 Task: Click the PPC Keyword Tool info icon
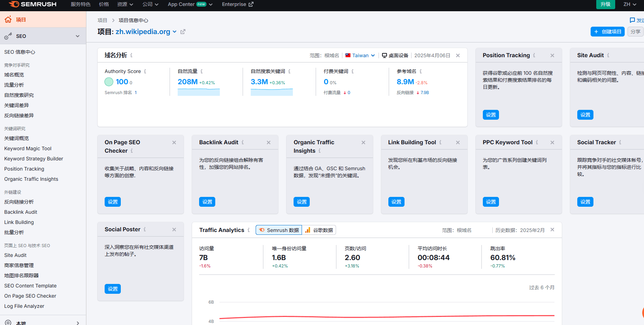tap(537, 142)
